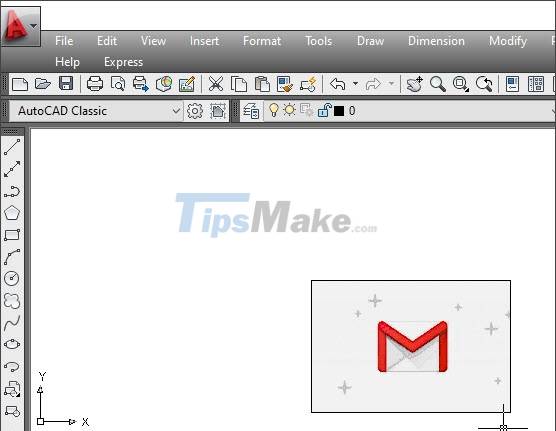Screen dimensions: 556x431
Task: Select the Rectangle tool
Action: tap(12, 235)
